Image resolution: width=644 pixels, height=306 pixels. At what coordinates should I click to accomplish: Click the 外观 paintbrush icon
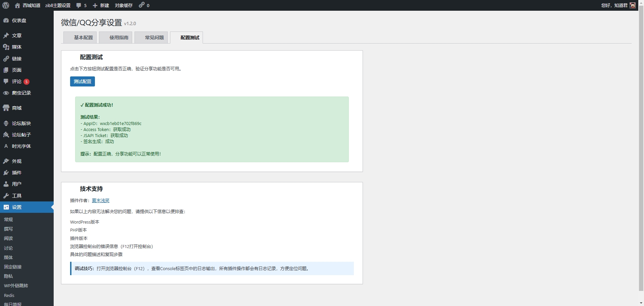tap(6, 161)
